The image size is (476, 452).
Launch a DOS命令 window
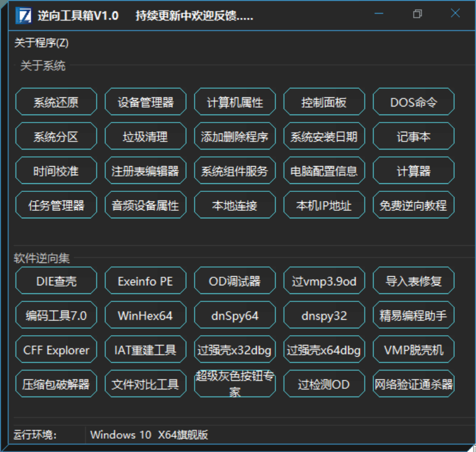(414, 101)
